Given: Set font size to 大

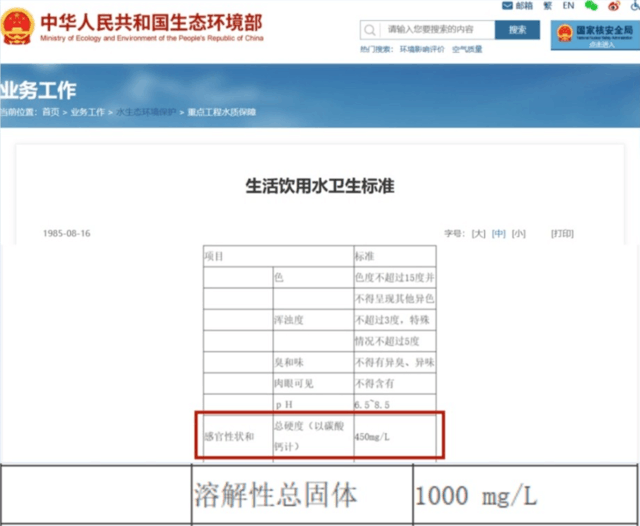Looking at the screenshot, I should (478, 233).
